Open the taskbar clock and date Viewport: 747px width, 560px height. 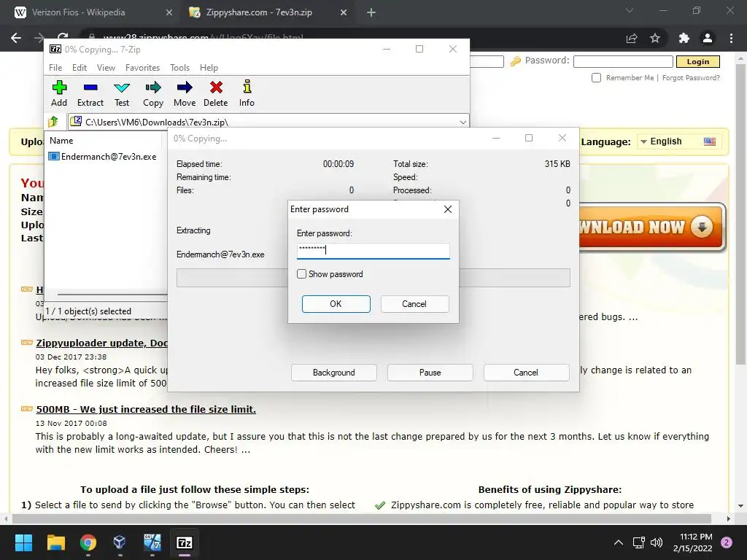click(693, 542)
